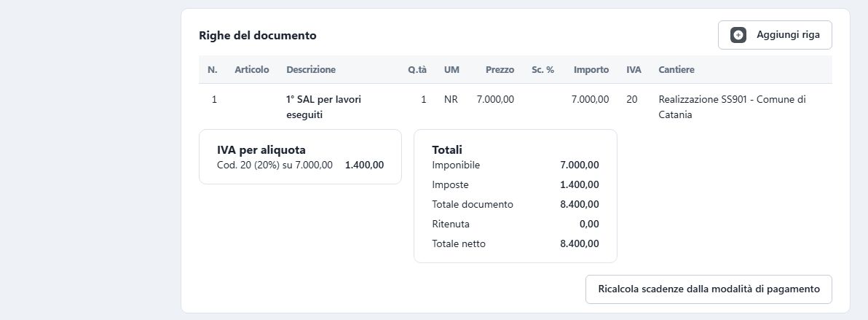Click the Ritenuta value 0,00
The image size is (868, 320).
pos(589,224)
